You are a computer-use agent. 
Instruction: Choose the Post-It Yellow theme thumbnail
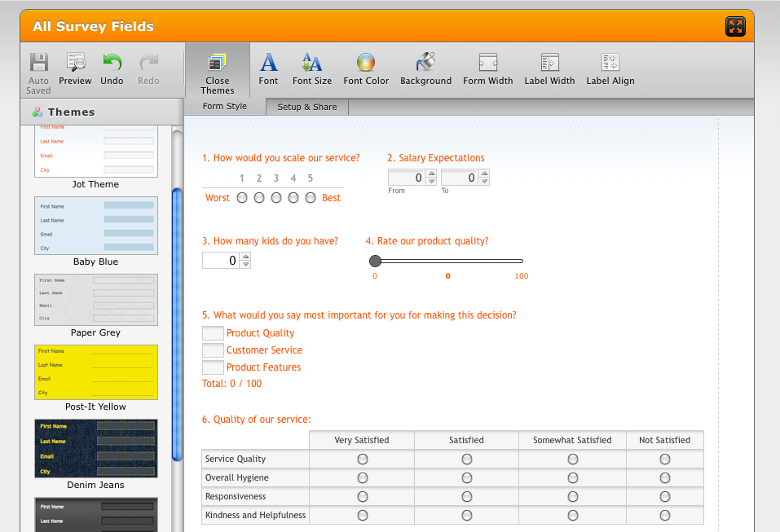pyautogui.click(x=96, y=372)
